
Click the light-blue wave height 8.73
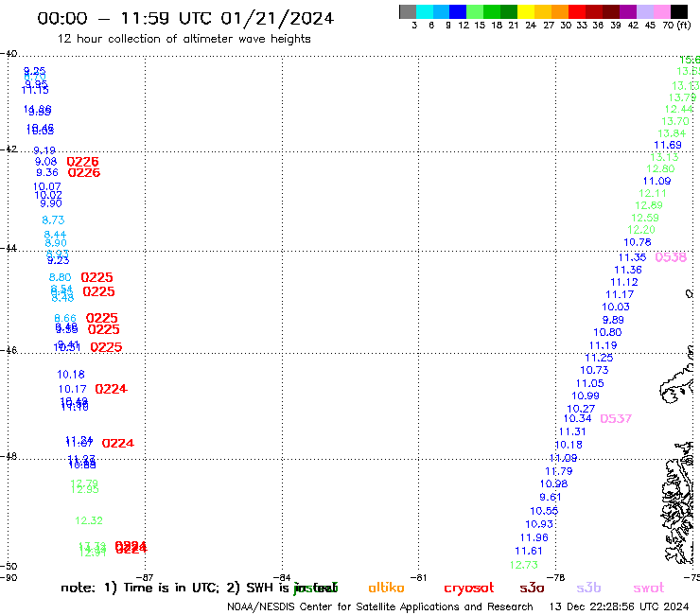53,220
